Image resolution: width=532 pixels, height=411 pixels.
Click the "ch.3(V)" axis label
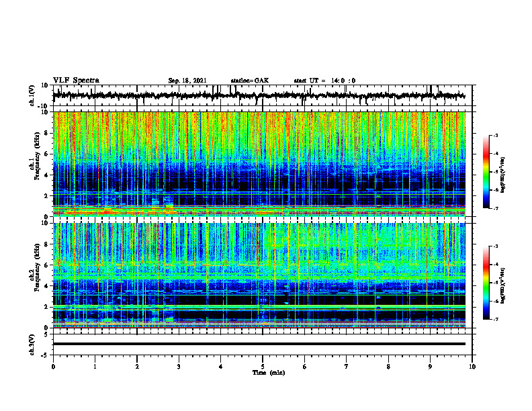[x=32, y=345]
